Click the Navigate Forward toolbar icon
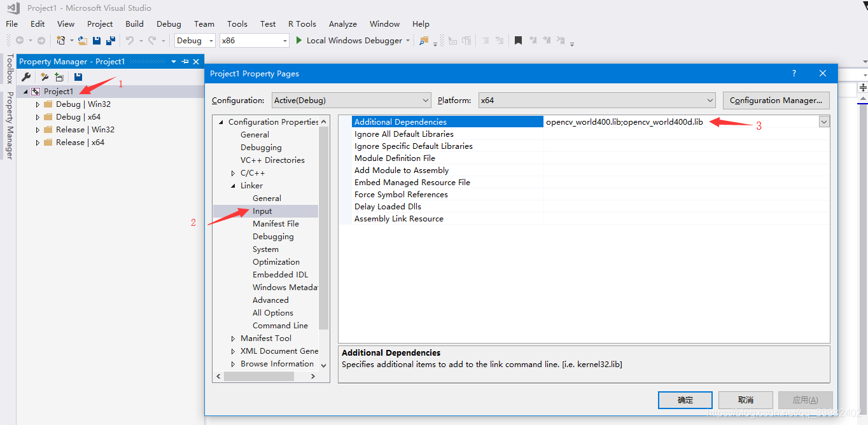 coord(41,41)
